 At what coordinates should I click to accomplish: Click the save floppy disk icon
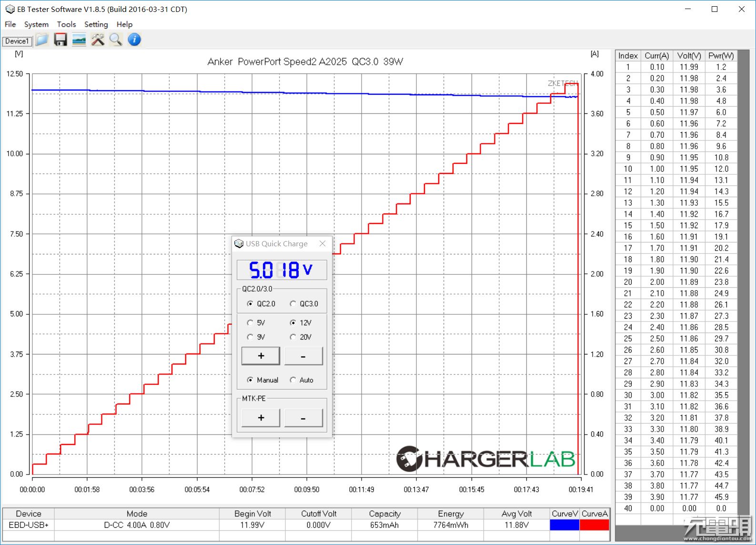(60, 40)
